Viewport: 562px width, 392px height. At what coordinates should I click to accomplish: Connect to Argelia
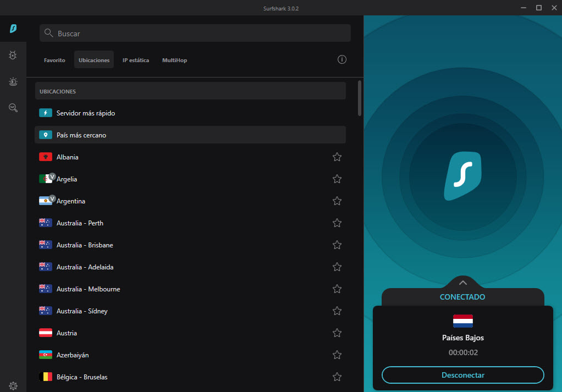(190, 179)
